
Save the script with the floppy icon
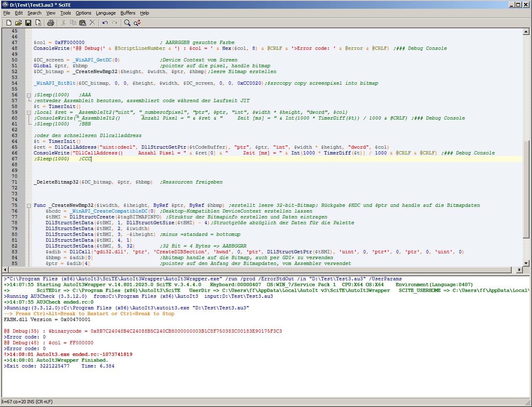pos(28,23)
